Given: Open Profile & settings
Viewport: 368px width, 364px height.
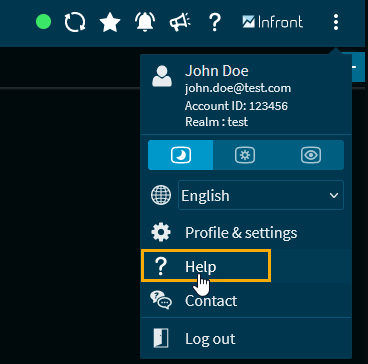Looking at the screenshot, I should point(246,233).
